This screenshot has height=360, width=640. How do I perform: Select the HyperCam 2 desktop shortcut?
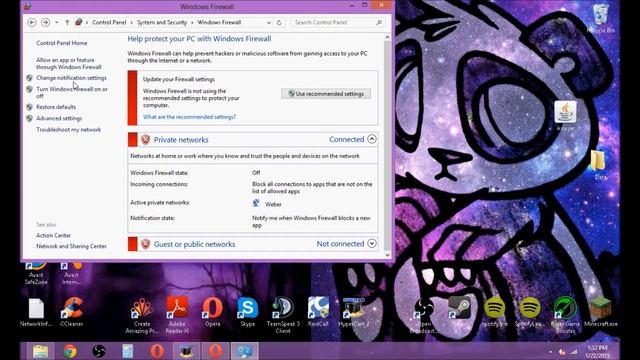(353, 312)
